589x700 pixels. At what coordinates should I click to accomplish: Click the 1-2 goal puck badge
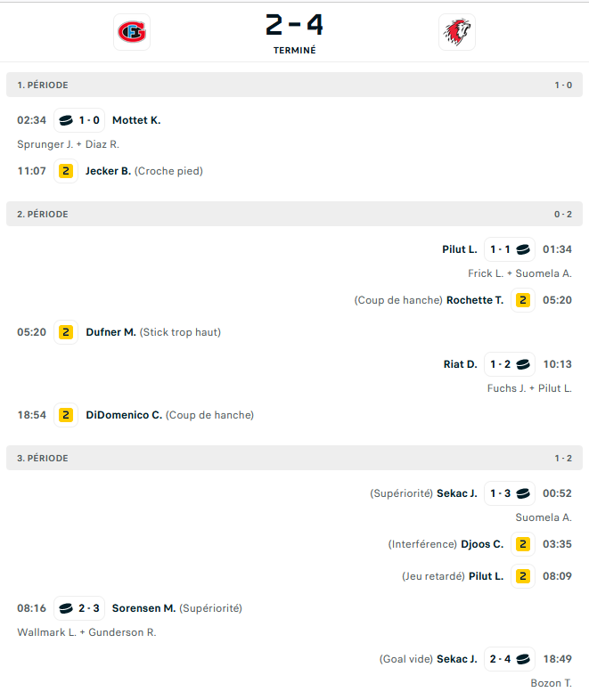(x=510, y=364)
